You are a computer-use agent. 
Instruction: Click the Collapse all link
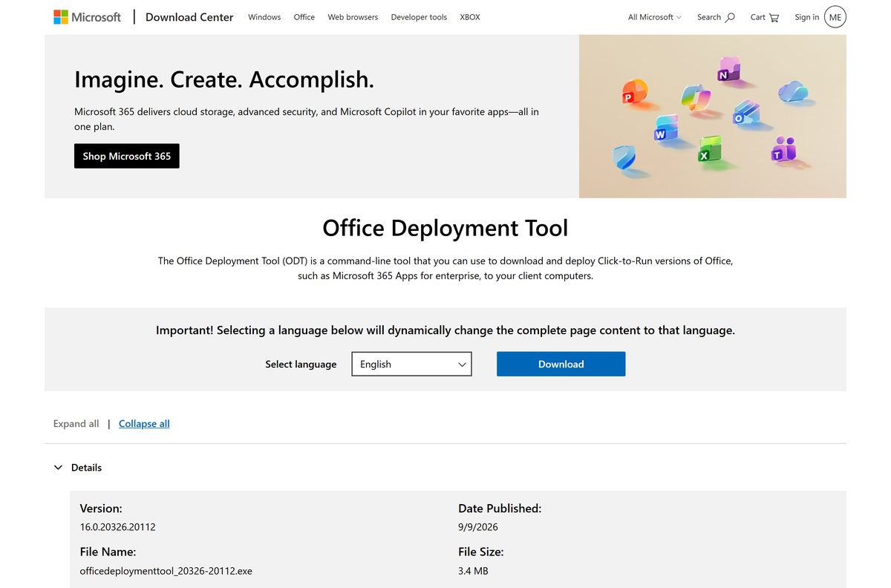pos(144,424)
